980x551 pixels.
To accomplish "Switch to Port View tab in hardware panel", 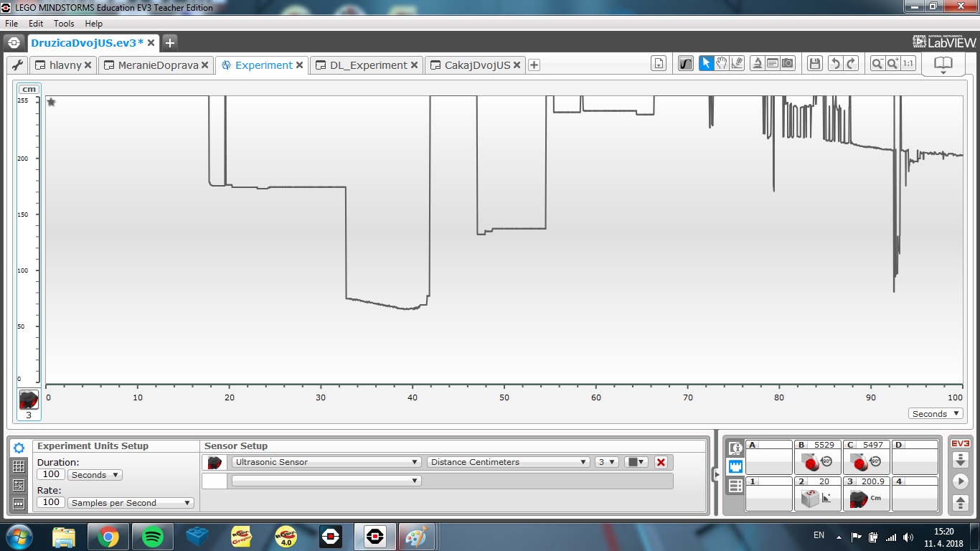I will pos(735,467).
